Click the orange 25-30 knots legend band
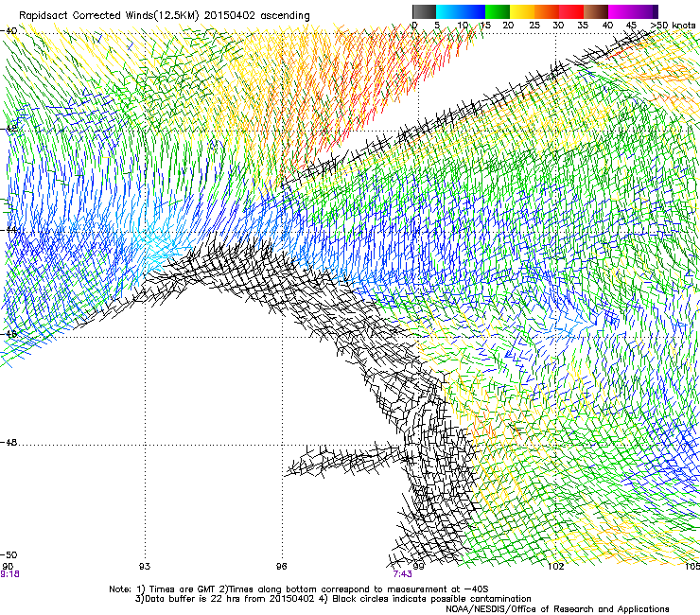Image resolution: width=700 pixels, height=615 pixels. click(x=547, y=11)
